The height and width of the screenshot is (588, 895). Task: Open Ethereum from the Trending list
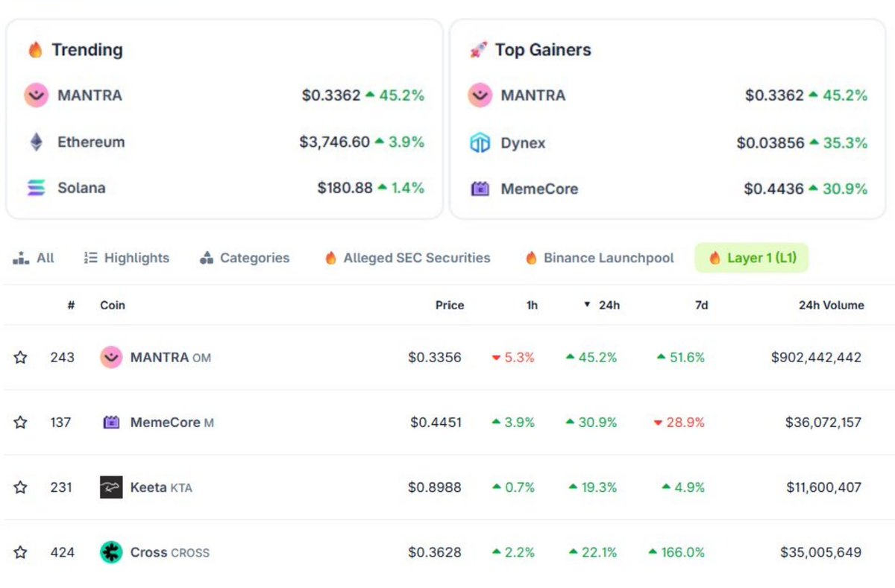91,142
